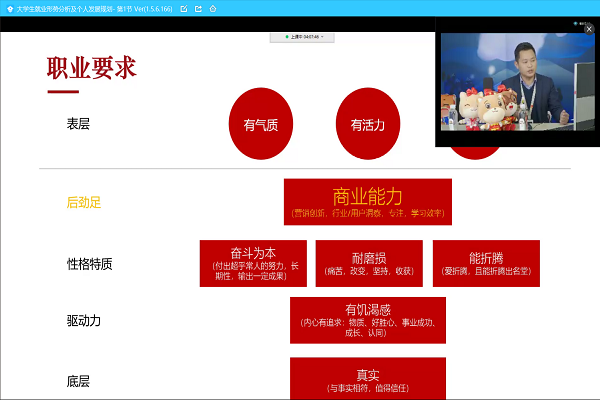The height and width of the screenshot is (400, 600).
Task: Click the share icon in title bar
Action: tap(198, 8)
